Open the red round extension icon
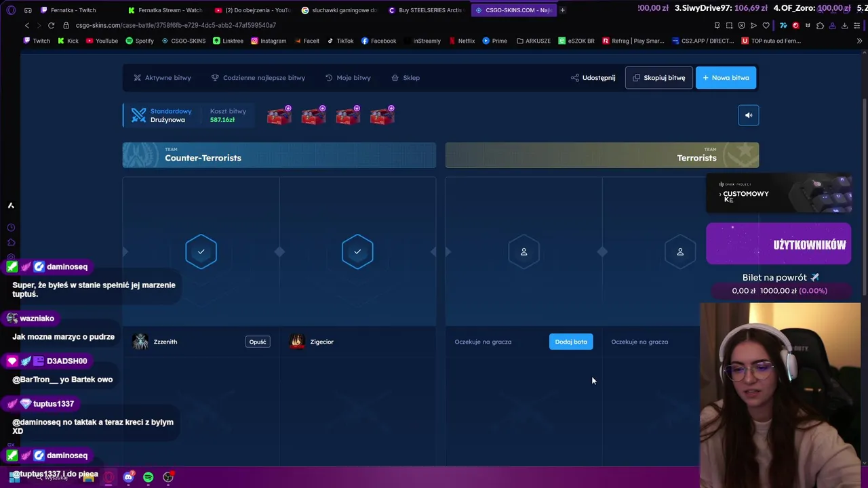The width and height of the screenshot is (868, 488). pyautogui.click(x=795, y=26)
